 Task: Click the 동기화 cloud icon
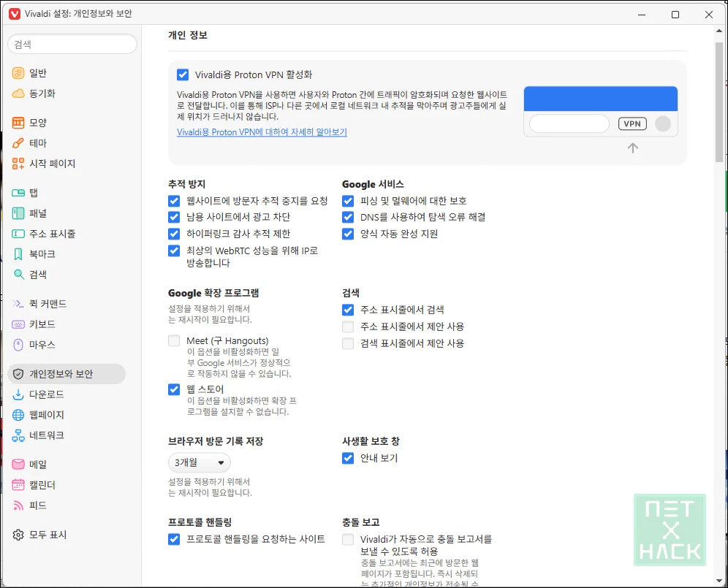[x=18, y=93]
